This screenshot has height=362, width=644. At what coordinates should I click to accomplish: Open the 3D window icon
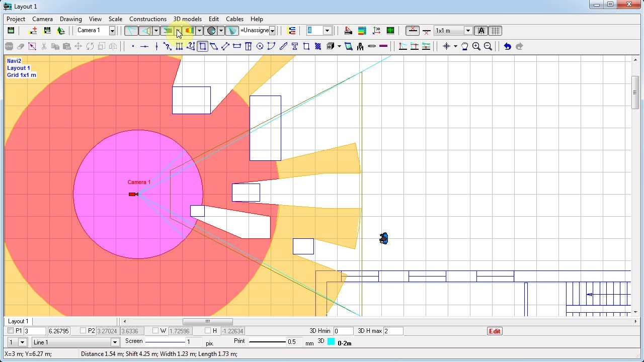[x=330, y=46]
